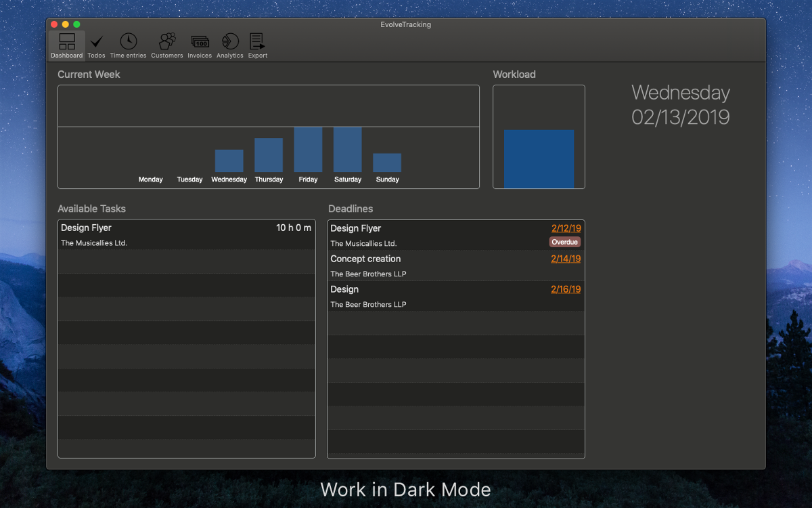Viewport: 812px width, 508px height.
Task: Select Design Flyer deadline row
Action: point(433,235)
